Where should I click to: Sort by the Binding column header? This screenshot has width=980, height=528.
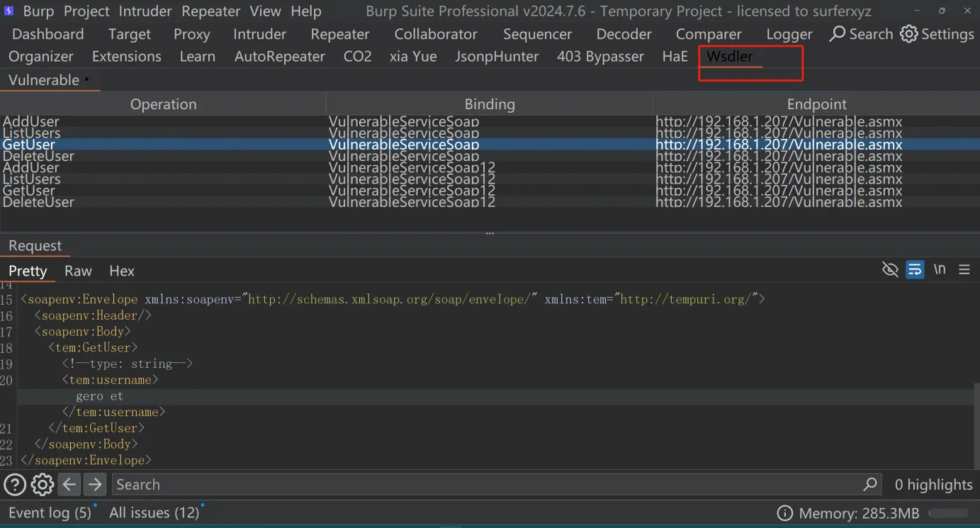490,104
